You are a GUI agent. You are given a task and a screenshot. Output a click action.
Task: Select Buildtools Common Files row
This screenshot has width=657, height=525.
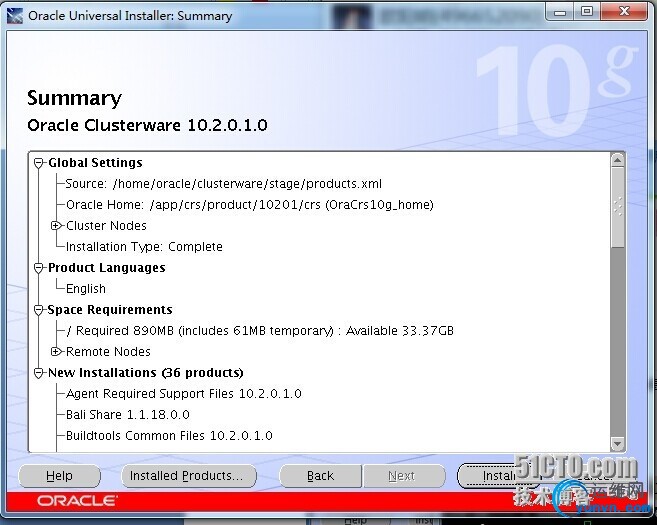coord(169,435)
